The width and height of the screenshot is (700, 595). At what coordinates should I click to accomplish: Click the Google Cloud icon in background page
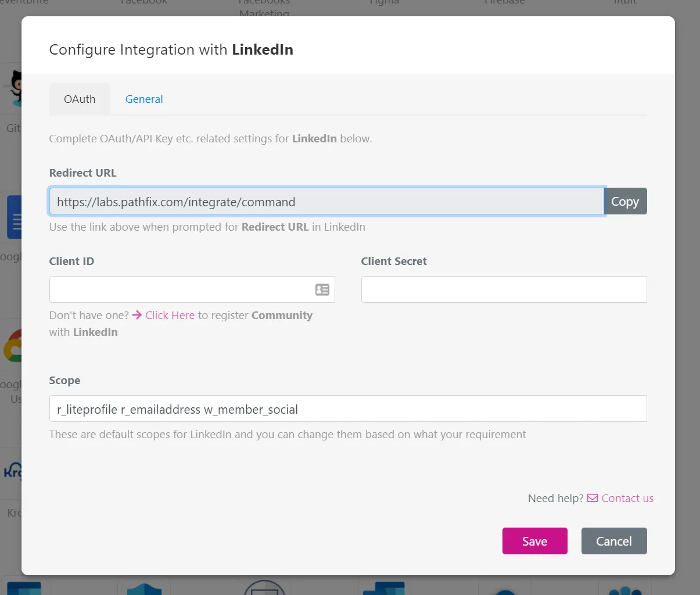pyautogui.click(x=13, y=345)
